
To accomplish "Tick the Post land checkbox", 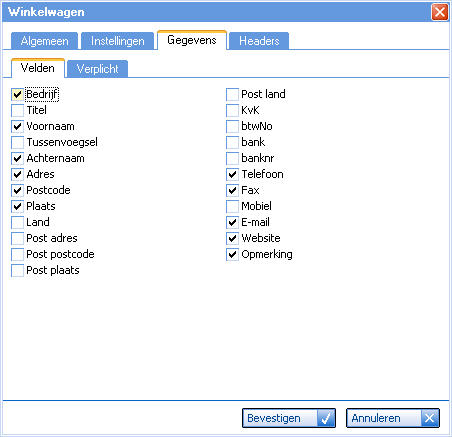I will (x=232, y=94).
